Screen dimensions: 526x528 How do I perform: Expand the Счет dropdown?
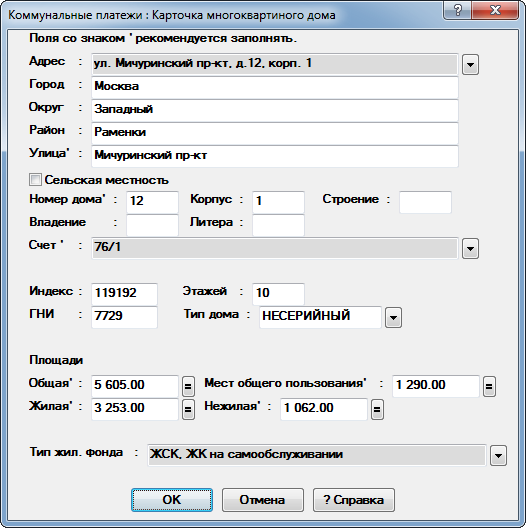(x=470, y=249)
